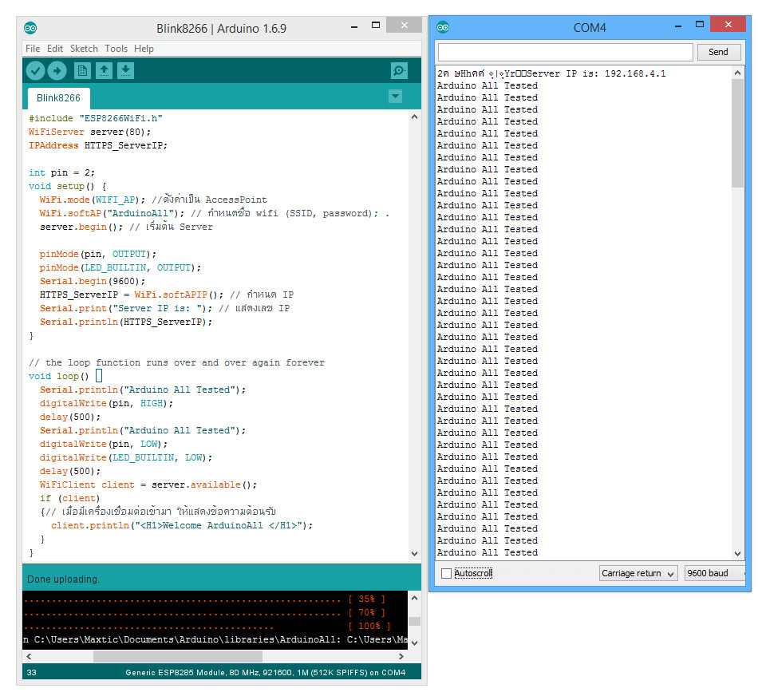The image size is (758, 700).
Task: Click the '[ 100% ]' console progress text
Action: 369,626
